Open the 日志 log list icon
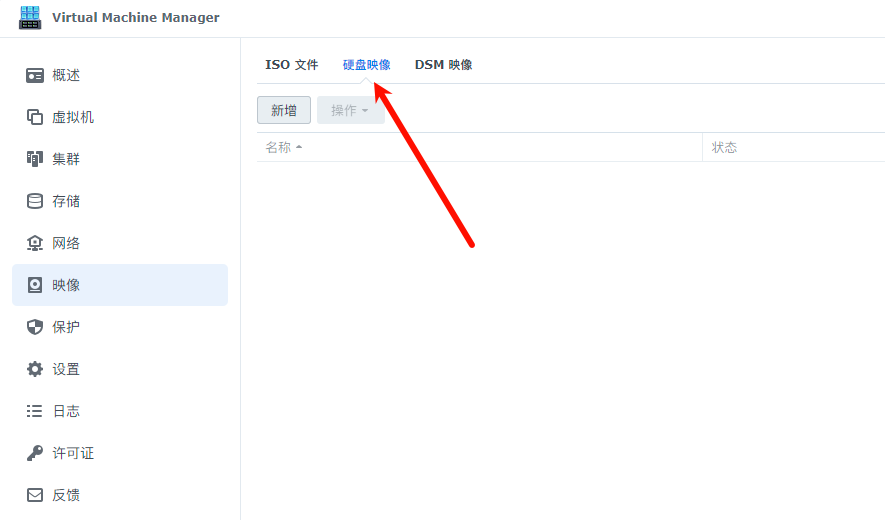Screen dimensions: 885x520 click(x=35, y=411)
